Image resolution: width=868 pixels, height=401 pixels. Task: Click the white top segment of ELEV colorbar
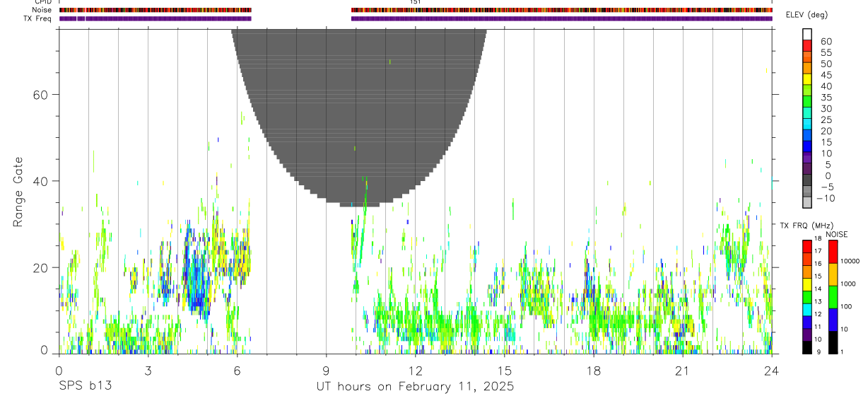(x=807, y=33)
